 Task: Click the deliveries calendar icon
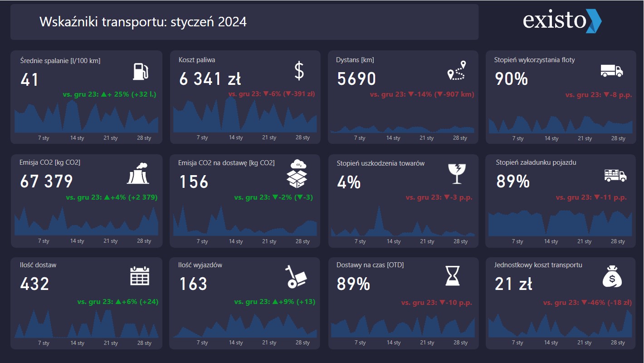140,276
